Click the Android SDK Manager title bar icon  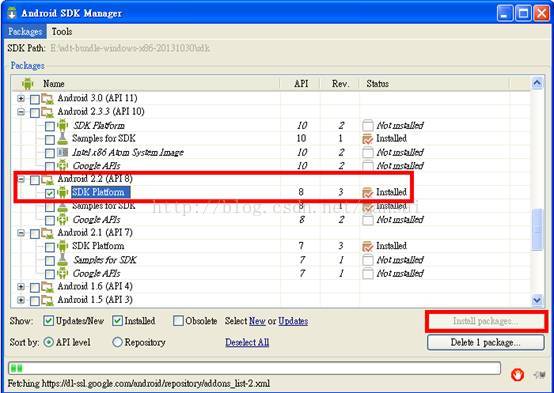[12, 13]
